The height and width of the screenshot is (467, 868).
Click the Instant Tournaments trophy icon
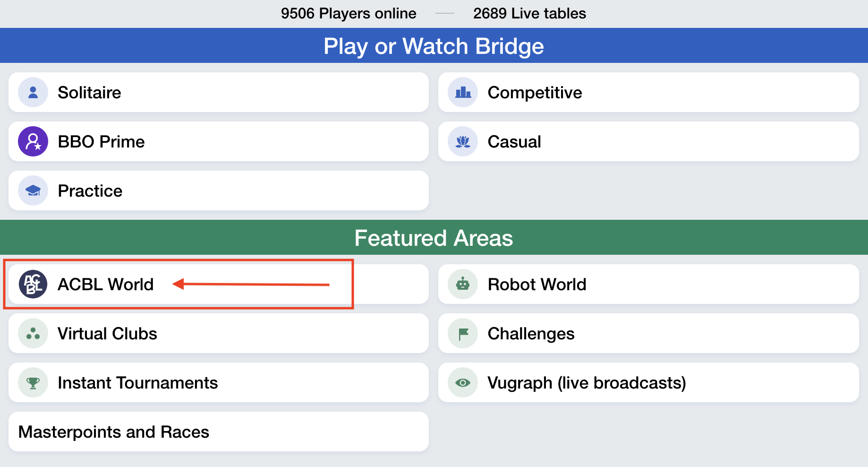pyautogui.click(x=33, y=382)
